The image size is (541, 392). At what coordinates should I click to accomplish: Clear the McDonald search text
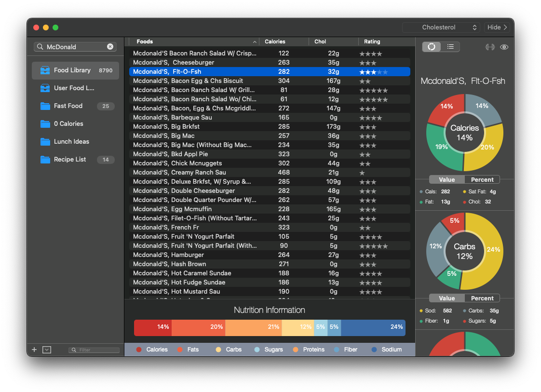(x=110, y=47)
